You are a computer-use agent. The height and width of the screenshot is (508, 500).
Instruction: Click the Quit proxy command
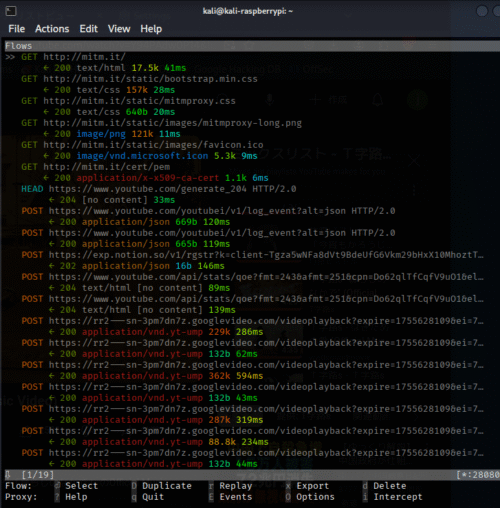click(x=153, y=497)
